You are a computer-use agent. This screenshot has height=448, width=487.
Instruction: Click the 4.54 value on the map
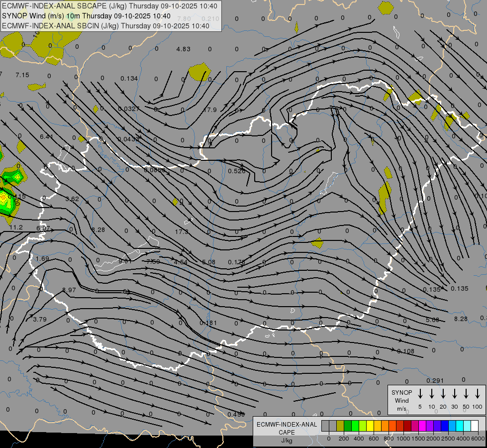pyautogui.click(x=181, y=262)
